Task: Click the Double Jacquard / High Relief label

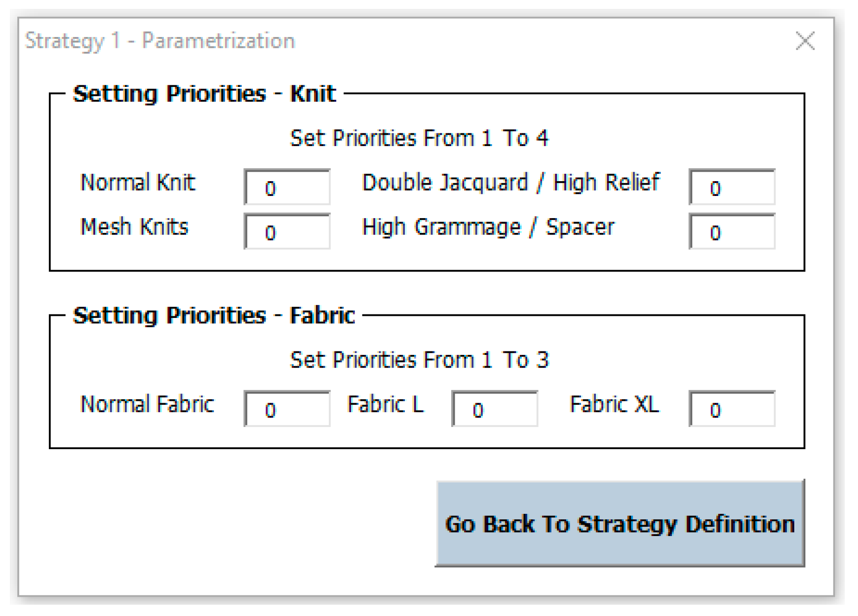Action: 510,183
